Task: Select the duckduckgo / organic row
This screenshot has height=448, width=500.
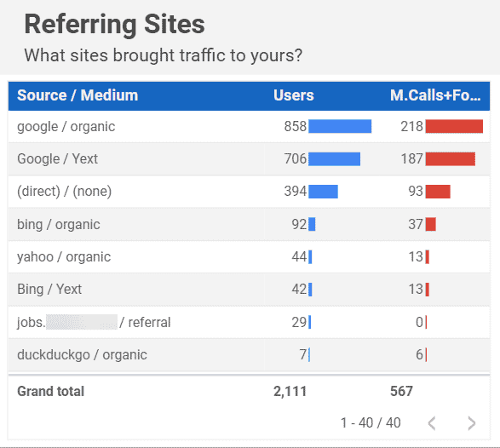Action: pos(249,354)
